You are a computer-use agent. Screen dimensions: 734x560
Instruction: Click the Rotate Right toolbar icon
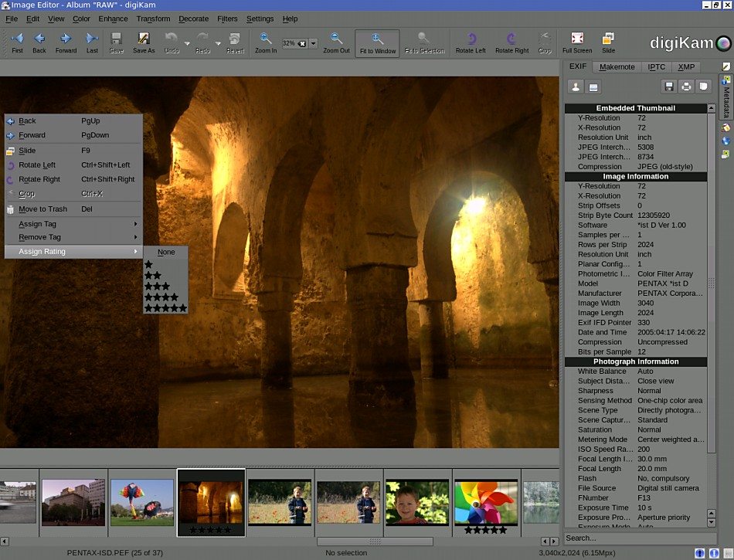511,39
